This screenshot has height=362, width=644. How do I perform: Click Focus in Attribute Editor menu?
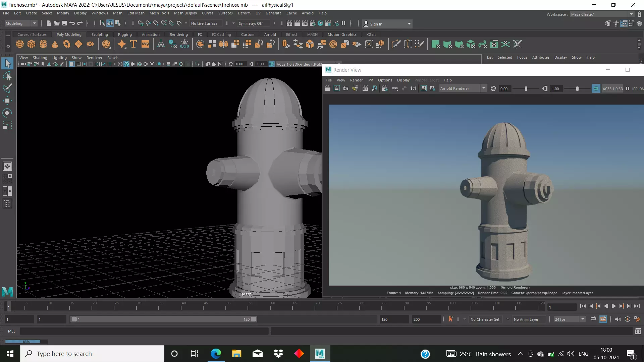click(522, 57)
